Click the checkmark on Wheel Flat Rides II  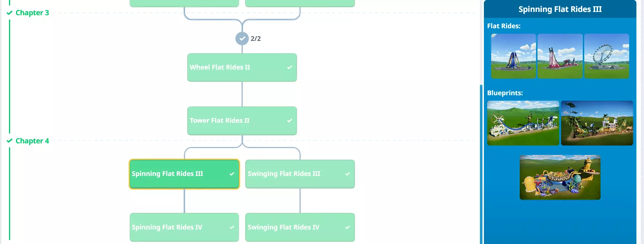(x=290, y=67)
